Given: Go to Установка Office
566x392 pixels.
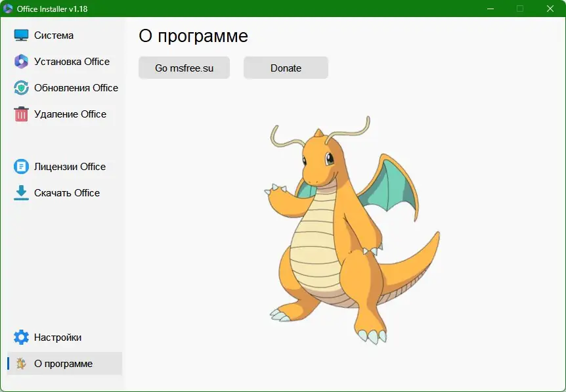Looking at the screenshot, I should (64, 61).
